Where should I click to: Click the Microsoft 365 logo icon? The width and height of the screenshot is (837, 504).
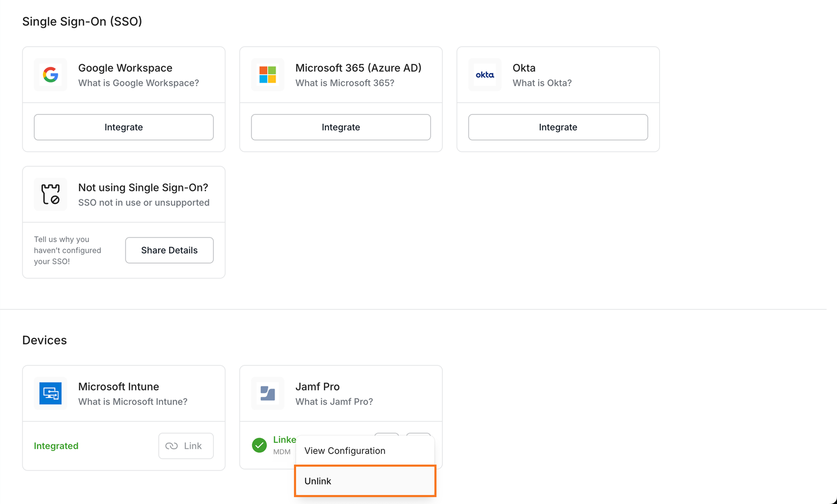(x=267, y=75)
